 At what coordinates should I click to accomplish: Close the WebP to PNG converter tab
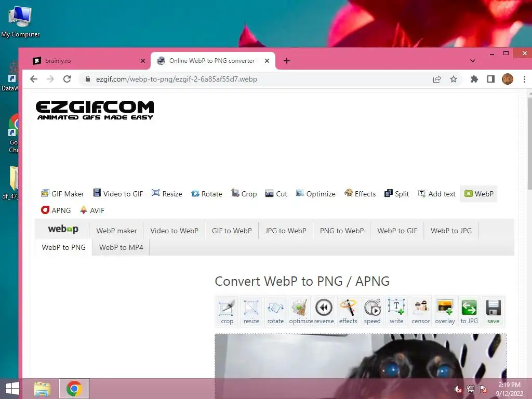point(267,61)
